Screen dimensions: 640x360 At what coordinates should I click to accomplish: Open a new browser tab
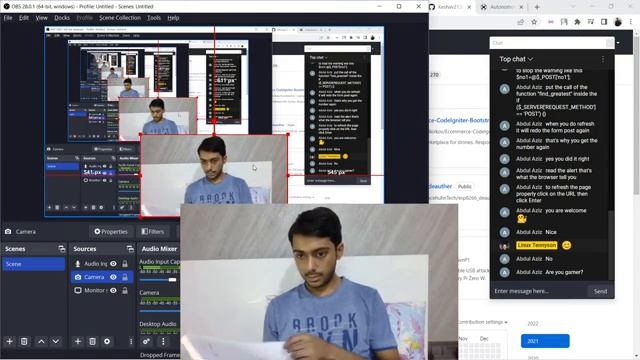[537, 7]
